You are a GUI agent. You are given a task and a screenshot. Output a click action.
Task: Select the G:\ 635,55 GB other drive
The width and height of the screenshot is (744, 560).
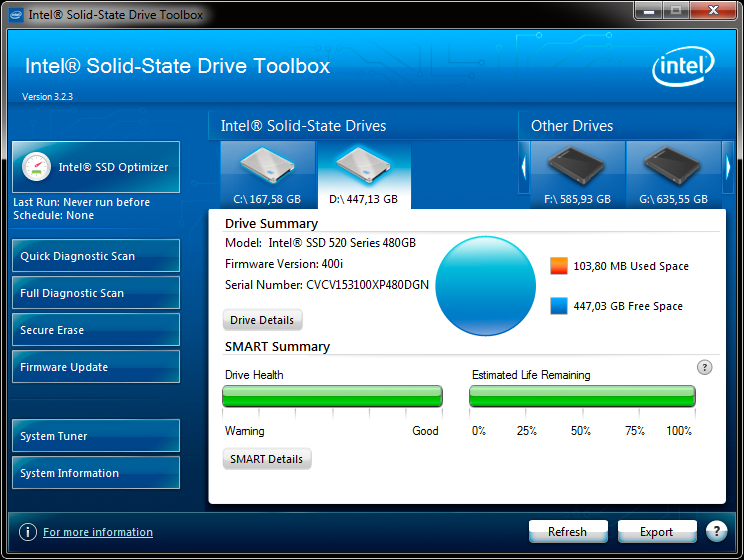coord(674,175)
